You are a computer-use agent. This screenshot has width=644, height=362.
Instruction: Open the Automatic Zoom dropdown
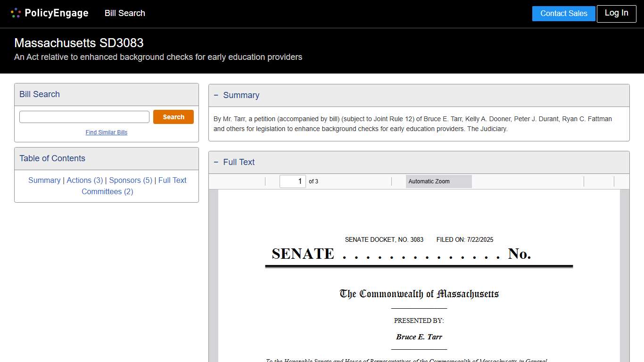pyautogui.click(x=438, y=181)
